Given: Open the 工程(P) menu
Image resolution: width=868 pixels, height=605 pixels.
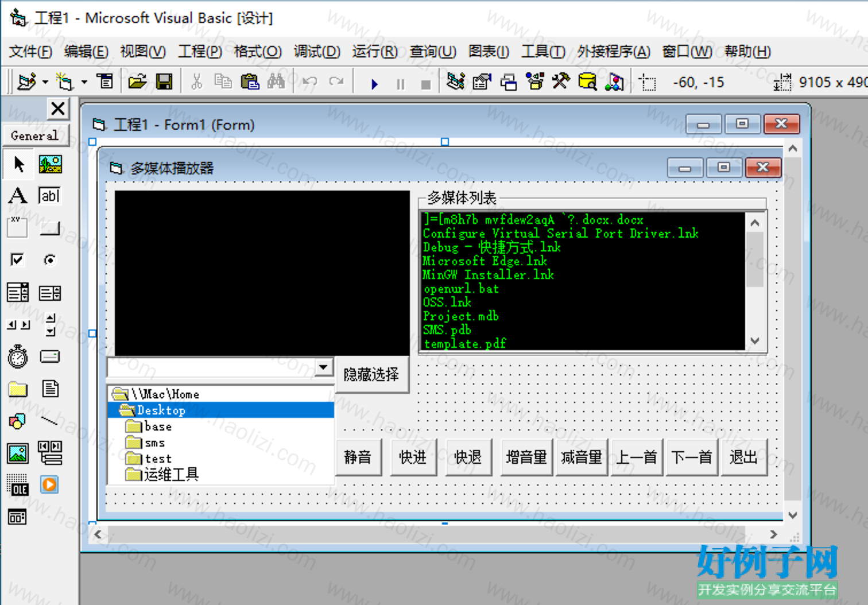Looking at the screenshot, I should (200, 52).
